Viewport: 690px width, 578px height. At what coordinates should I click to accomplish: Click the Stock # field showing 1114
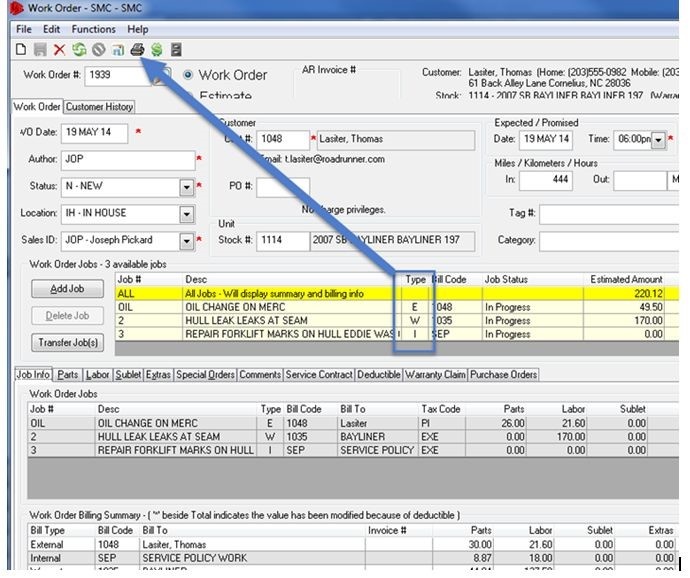click(x=283, y=241)
